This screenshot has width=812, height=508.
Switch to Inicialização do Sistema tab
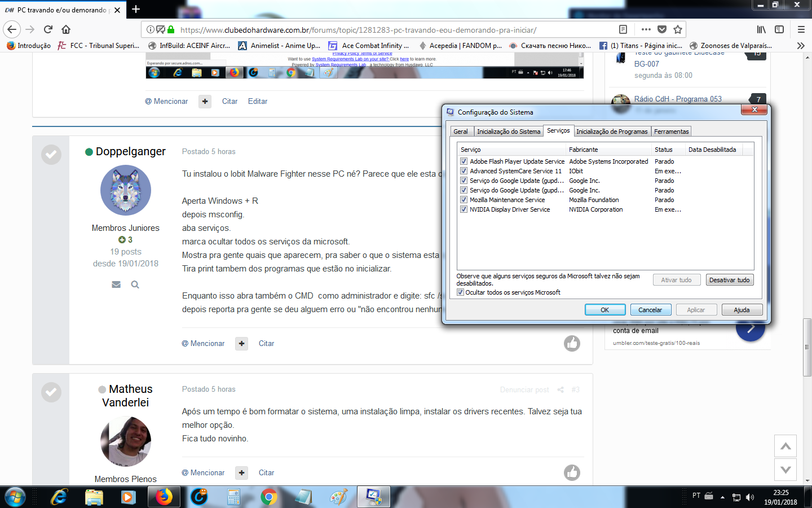point(509,132)
